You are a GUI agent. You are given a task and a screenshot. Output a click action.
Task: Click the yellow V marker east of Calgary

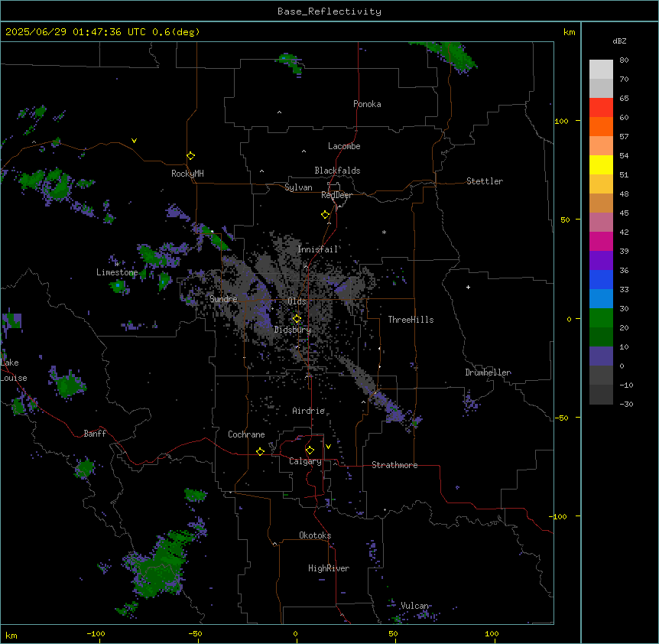point(328,447)
